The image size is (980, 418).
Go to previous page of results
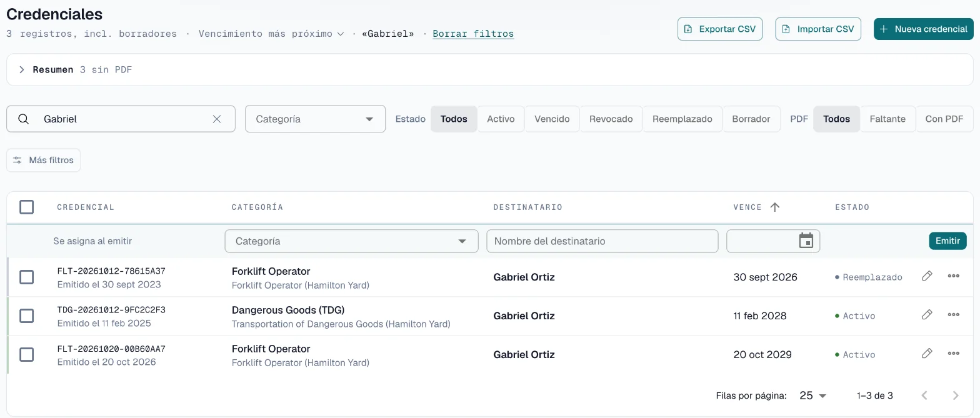(925, 396)
